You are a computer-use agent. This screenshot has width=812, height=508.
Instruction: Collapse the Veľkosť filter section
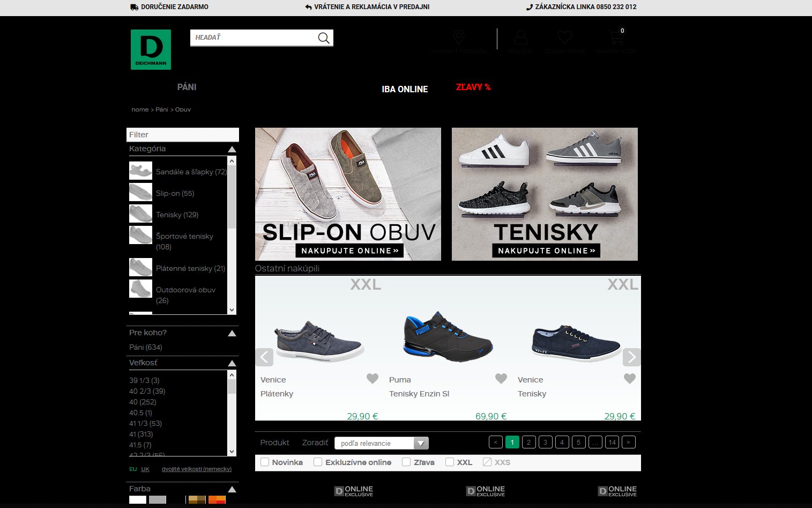[x=232, y=363]
